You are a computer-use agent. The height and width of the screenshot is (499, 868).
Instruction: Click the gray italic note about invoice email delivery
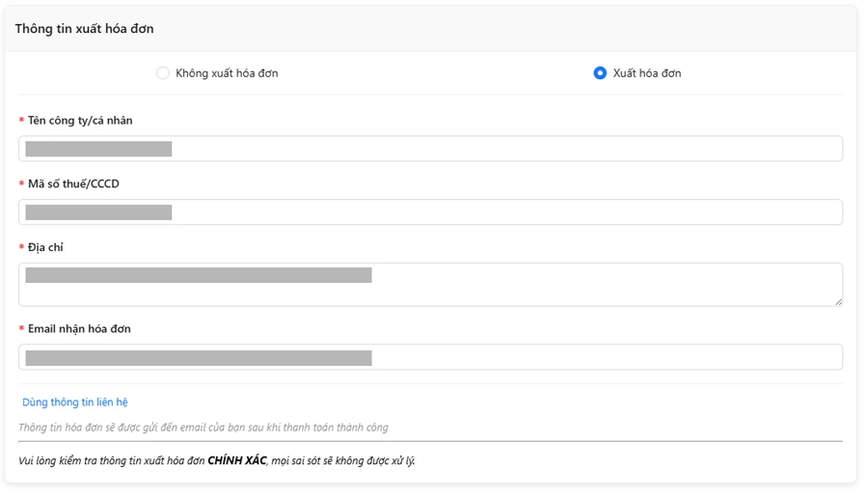tap(203, 428)
